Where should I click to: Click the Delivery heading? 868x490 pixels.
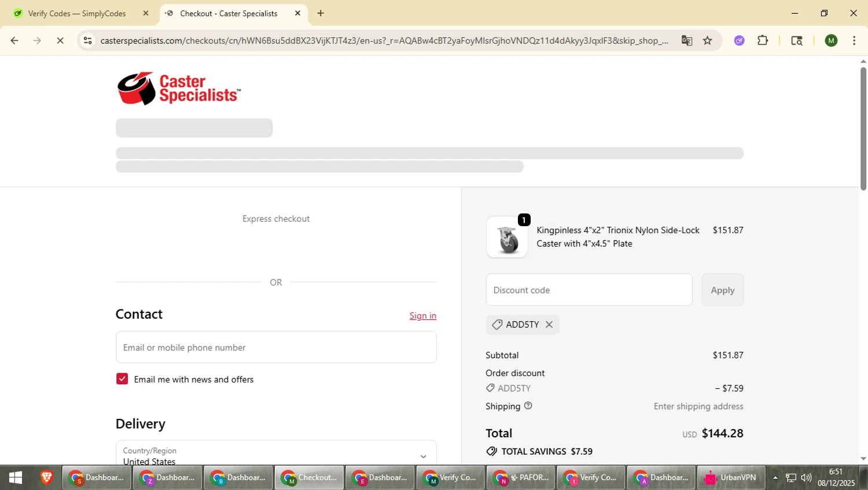click(141, 423)
